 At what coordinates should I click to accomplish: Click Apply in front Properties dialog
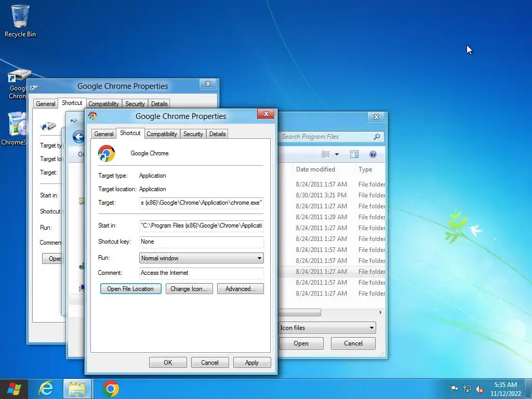point(252,362)
